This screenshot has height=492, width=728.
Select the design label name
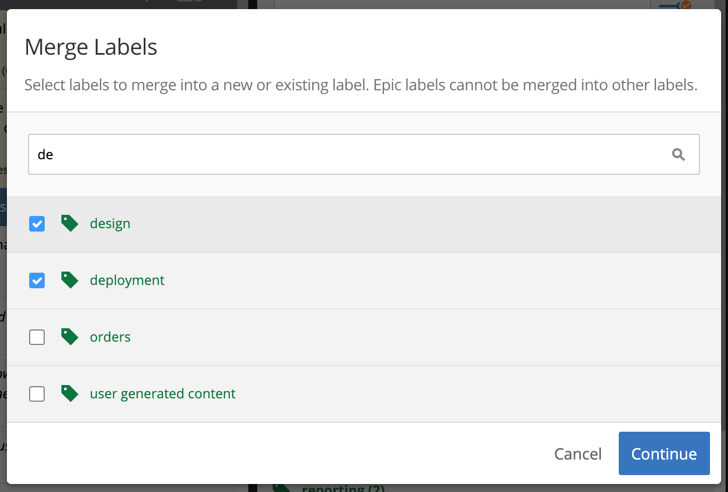pos(110,224)
